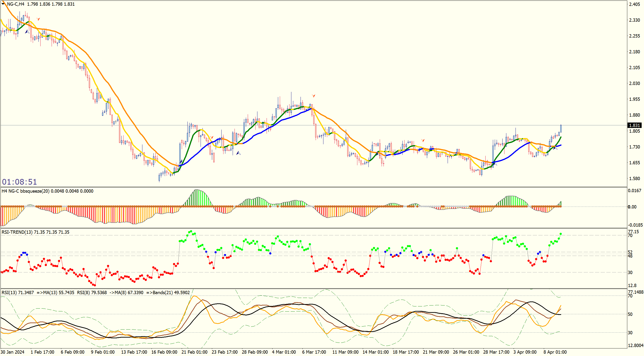Click the candle countdown timer 01:08:51
The height and width of the screenshot is (356, 644).
click(20, 182)
